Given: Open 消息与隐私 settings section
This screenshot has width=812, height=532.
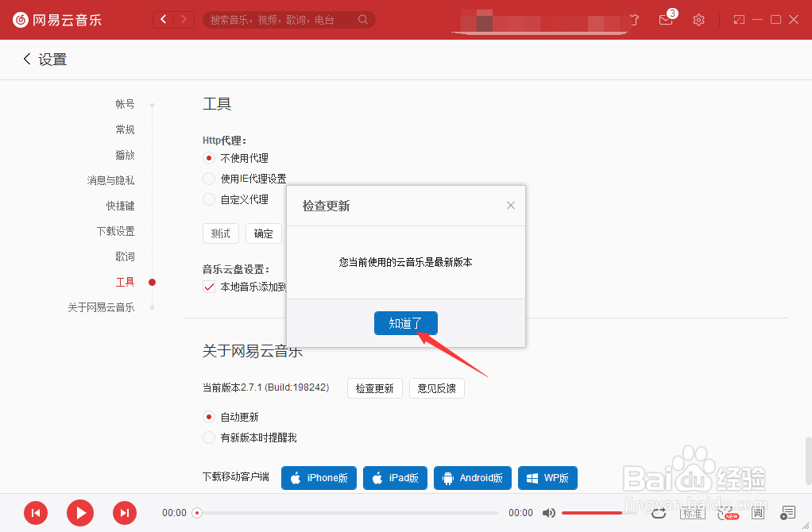Looking at the screenshot, I should (110, 180).
